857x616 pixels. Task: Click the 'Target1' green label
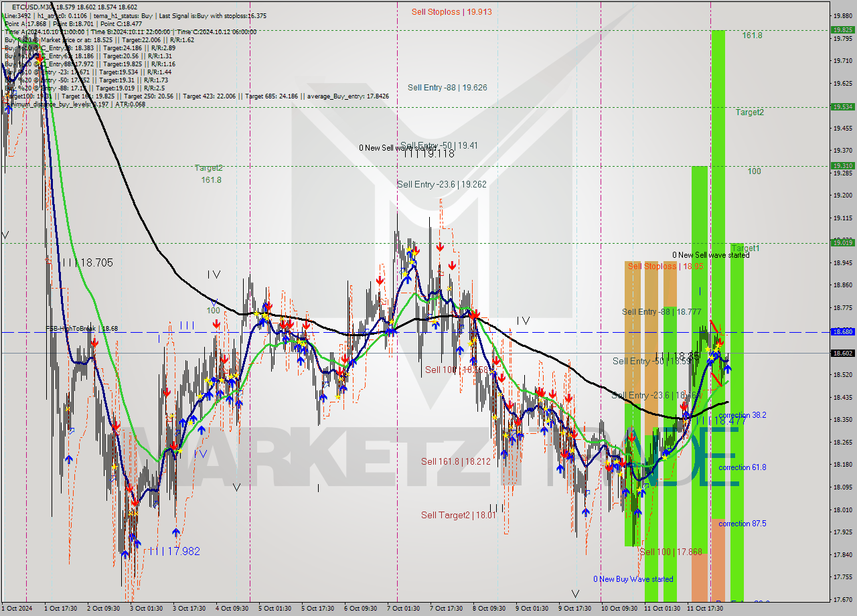[745, 248]
